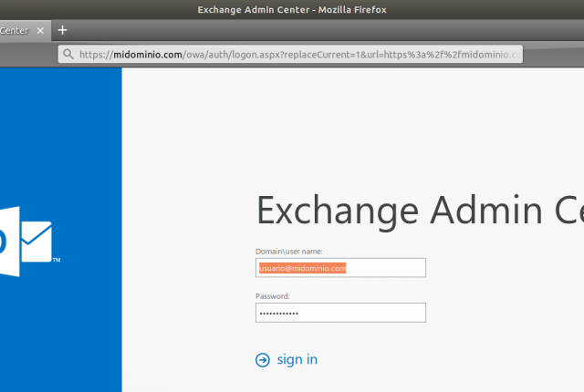Image resolution: width=584 pixels, height=392 pixels.
Task: Click the Password label
Action: tap(273, 296)
